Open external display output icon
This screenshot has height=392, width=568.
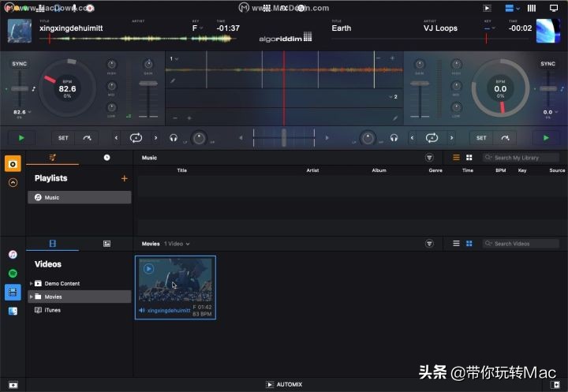tap(554, 8)
